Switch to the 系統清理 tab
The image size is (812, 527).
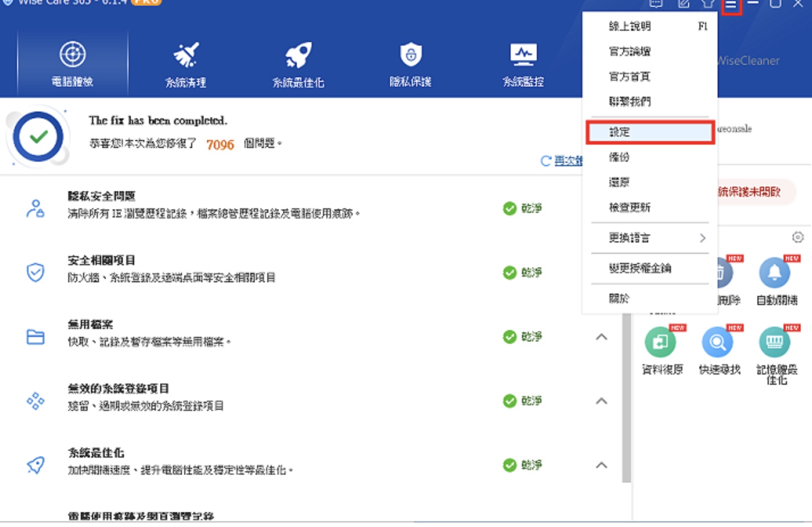(x=185, y=64)
